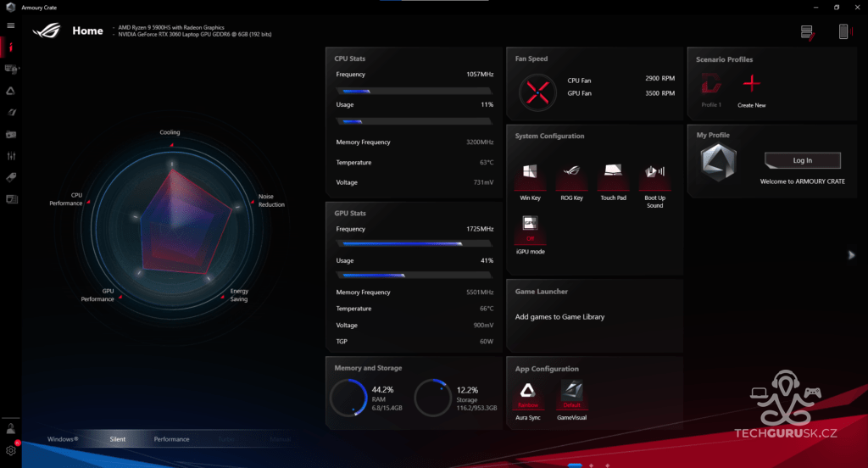Click the CPU Temperature 63°C value

point(487,162)
